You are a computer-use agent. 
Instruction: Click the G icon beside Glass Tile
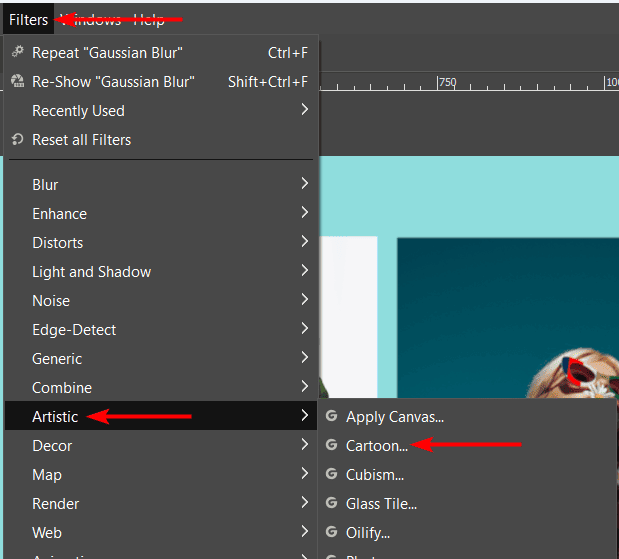tap(332, 503)
